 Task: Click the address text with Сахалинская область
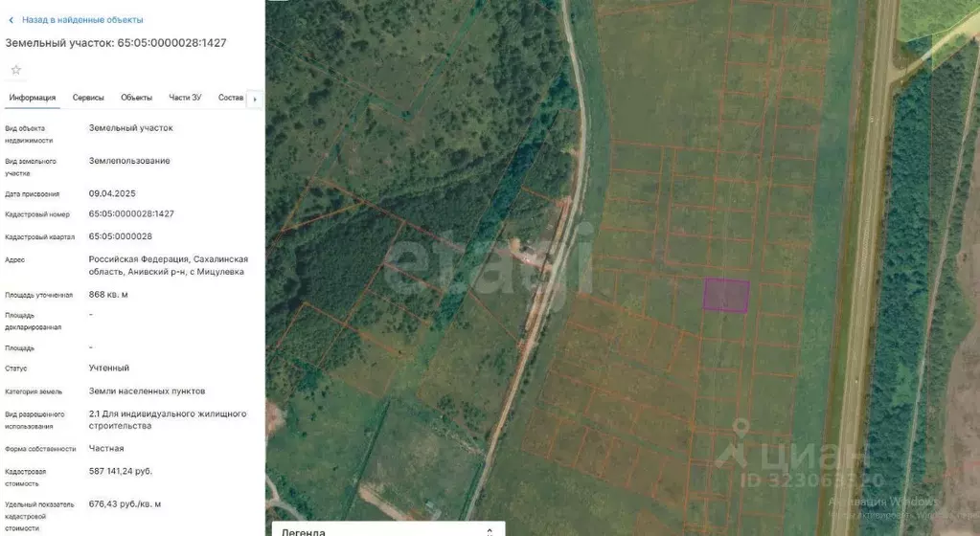[168, 265]
